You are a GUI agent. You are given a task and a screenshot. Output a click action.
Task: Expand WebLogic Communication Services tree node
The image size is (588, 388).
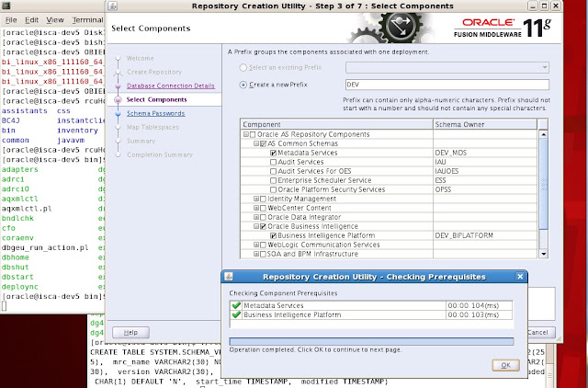pyautogui.click(x=256, y=245)
